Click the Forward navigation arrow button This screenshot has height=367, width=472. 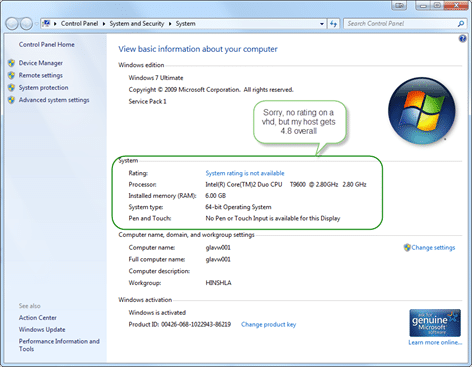(x=26, y=24)
